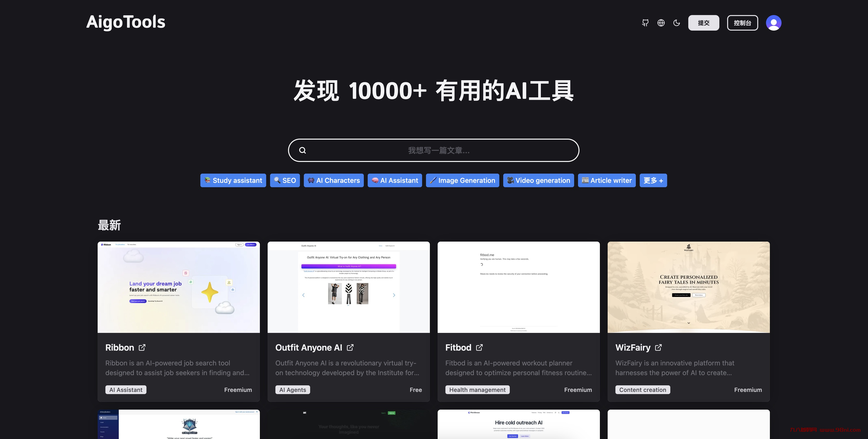Click the Fitbod external link icon

[x=480, y=348]
